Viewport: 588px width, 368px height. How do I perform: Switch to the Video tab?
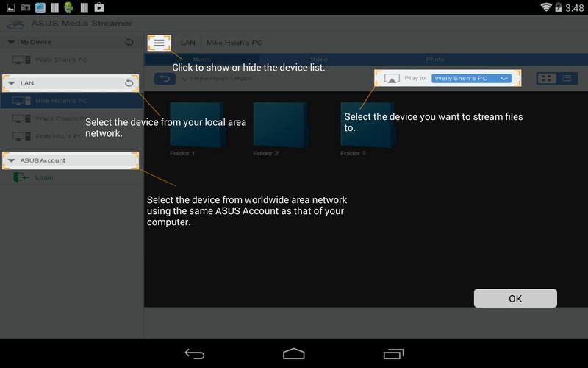point(318,60)
